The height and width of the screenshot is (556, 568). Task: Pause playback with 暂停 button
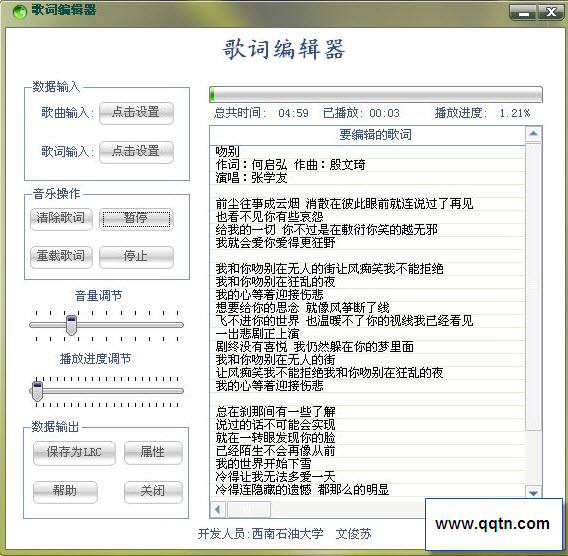(x=136, y=219)
